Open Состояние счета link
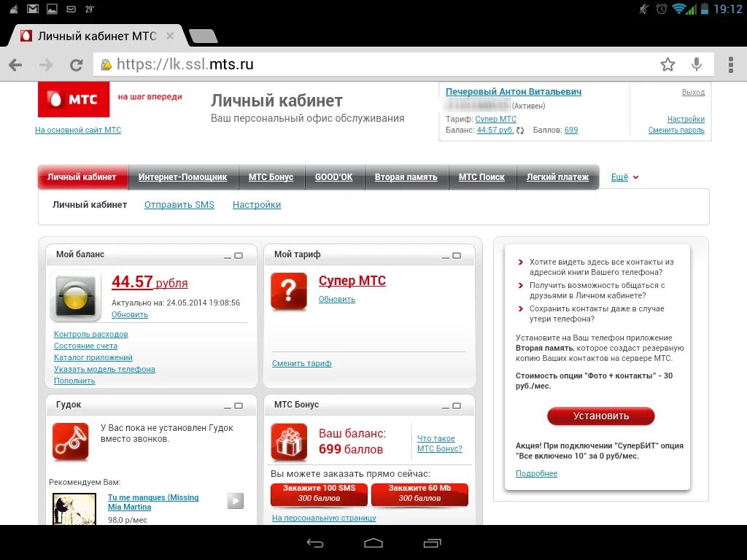This screenshot has height=560, width=747. tap(86, 346)
